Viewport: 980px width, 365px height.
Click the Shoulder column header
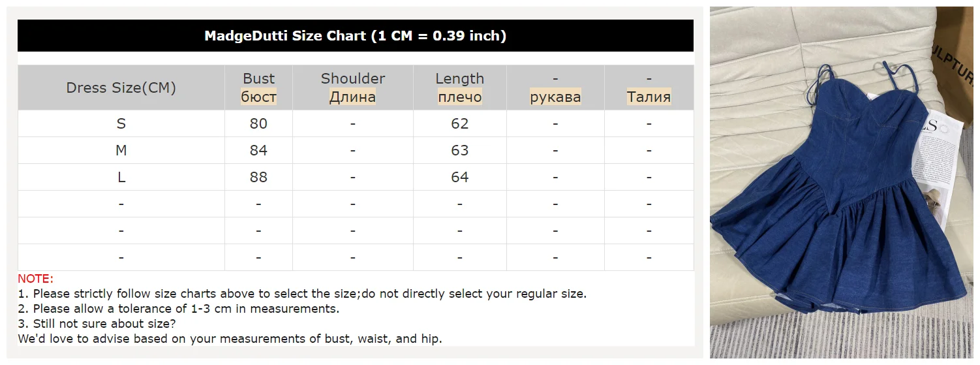tap(352, 87)
